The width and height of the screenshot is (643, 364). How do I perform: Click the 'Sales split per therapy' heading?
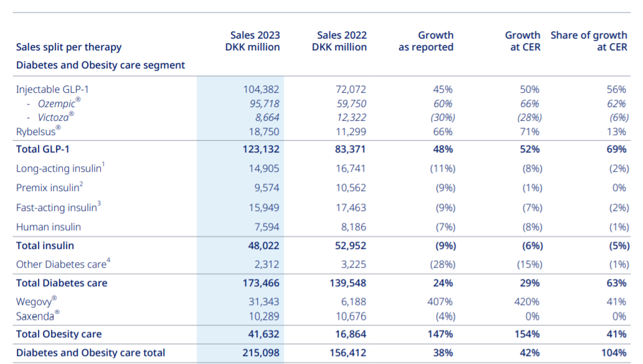68,47
